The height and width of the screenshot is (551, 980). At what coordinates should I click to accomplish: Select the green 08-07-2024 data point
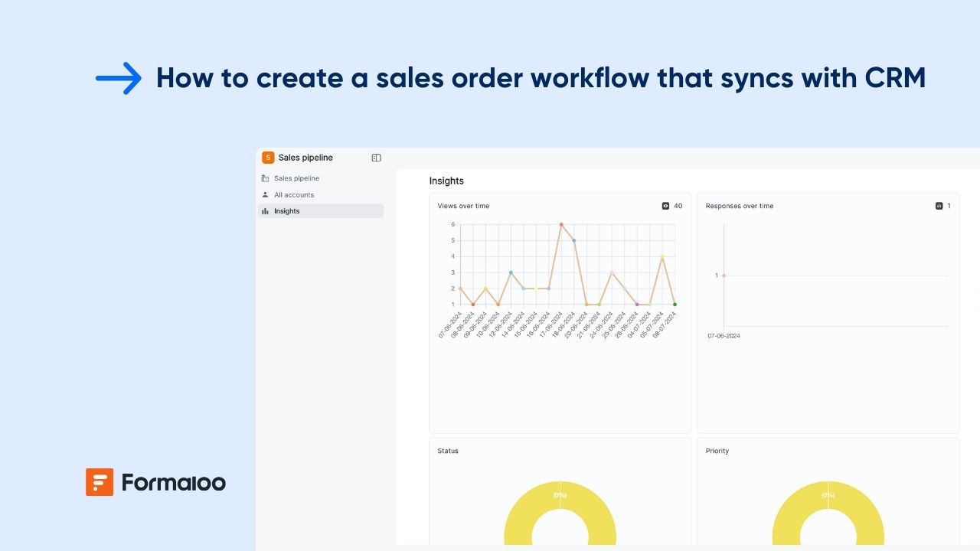(675, 305)
